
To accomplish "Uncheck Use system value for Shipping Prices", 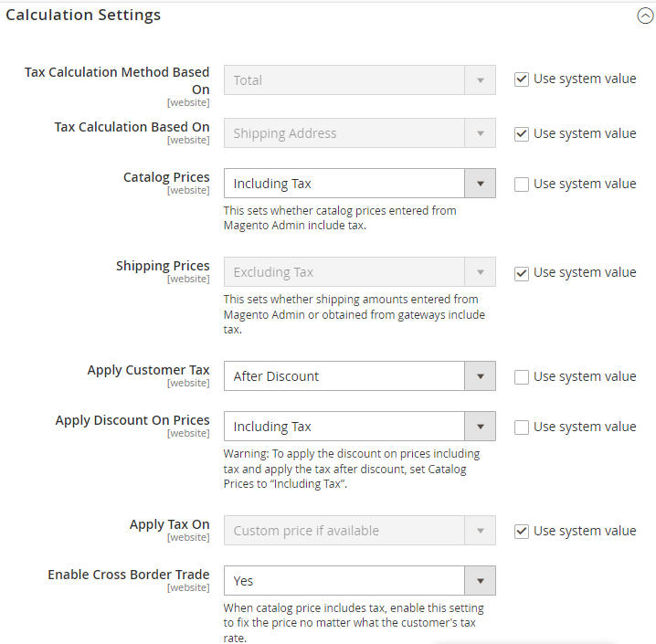I will [522, 272].
